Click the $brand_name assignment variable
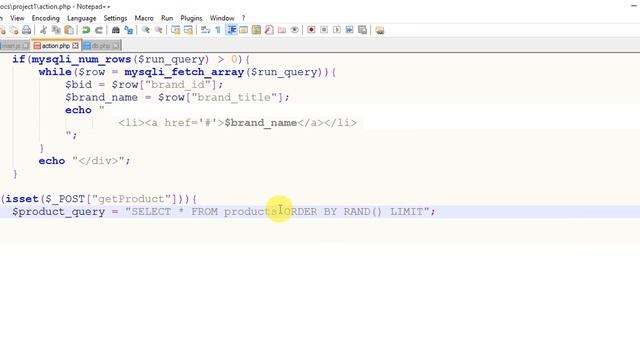The image size is (640, 360). [101, 98]
